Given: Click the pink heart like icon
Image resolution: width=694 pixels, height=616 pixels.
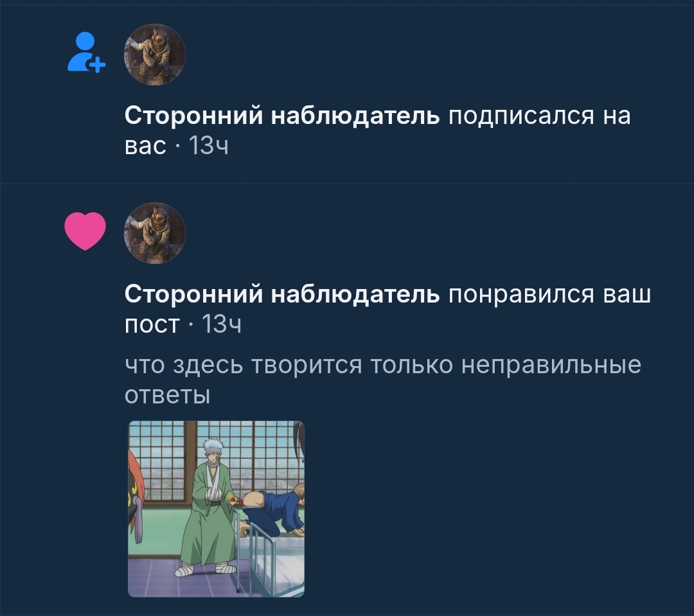Looking at the screenshot, I should pyautogui.click(x=85, y=231).
